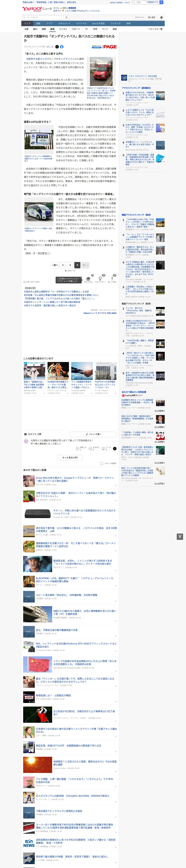Select the 科学 category
This screenshot has width=186, height=868.
pyautogui.click(x=95, y=29)
